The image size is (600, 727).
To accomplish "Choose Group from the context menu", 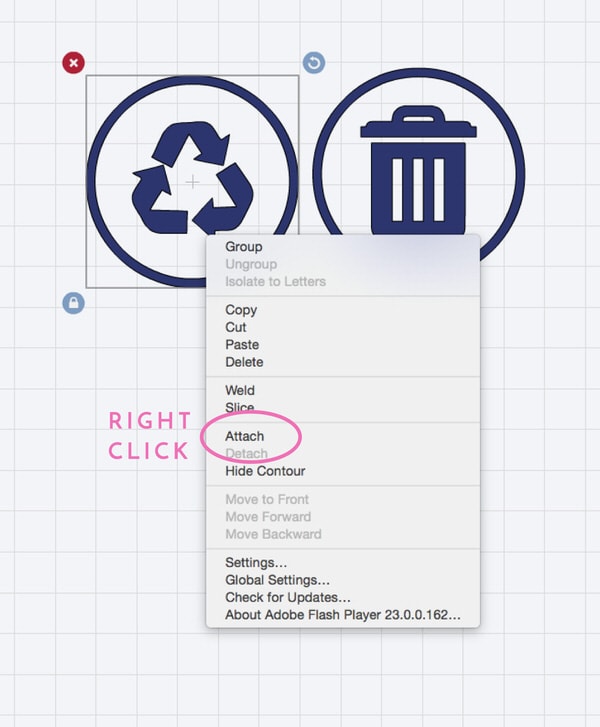I will point(244,247).
